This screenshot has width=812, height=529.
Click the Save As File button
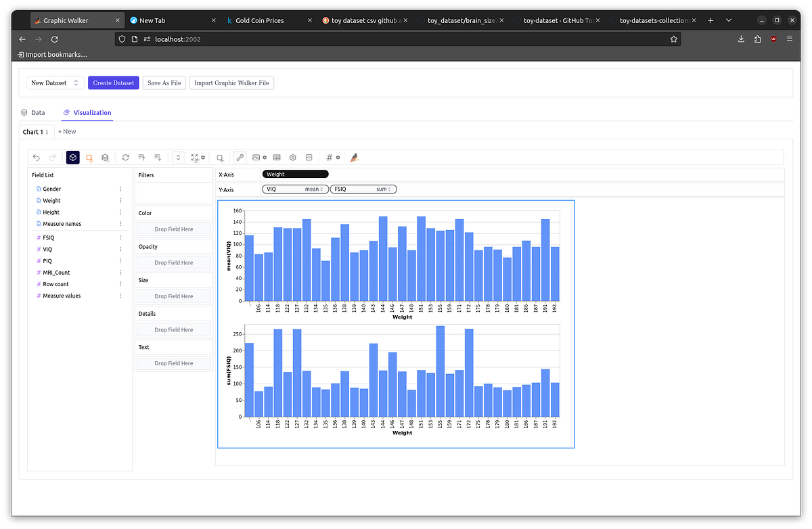click(164, 83)
